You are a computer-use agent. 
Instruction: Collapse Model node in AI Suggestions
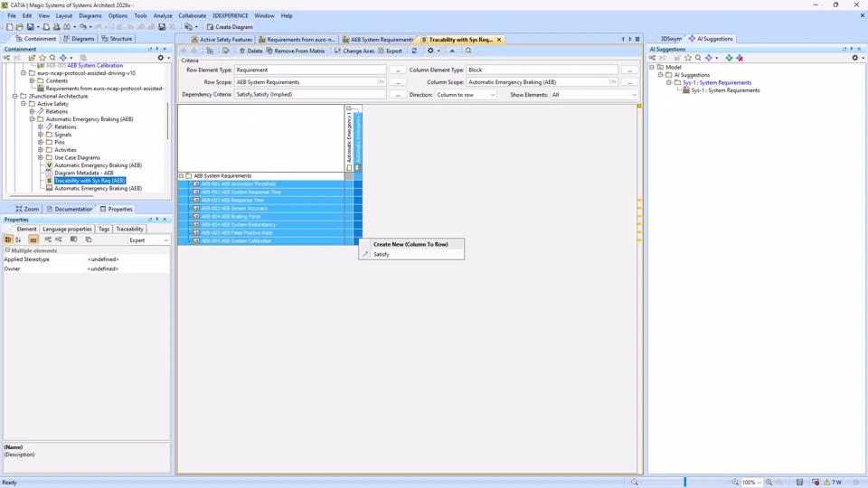(x=652, y=67)
